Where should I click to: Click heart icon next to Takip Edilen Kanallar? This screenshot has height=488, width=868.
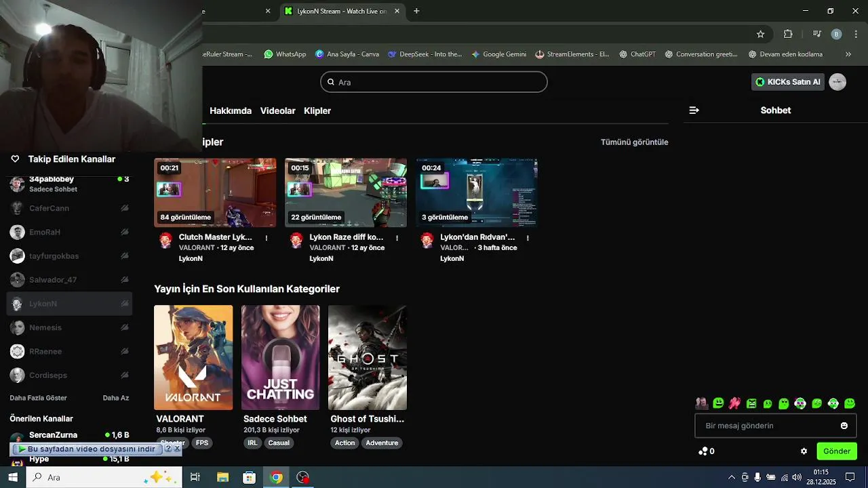click(x=15, y=159)
